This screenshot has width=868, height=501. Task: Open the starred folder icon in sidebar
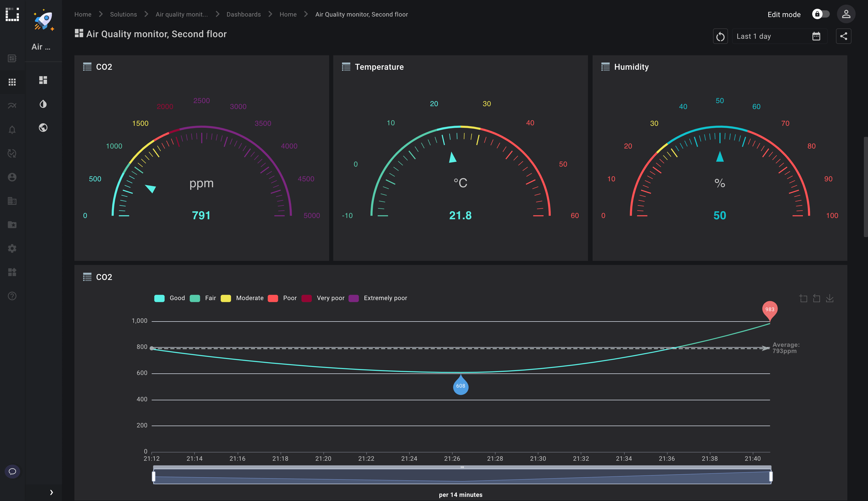(x=12, y=225)
